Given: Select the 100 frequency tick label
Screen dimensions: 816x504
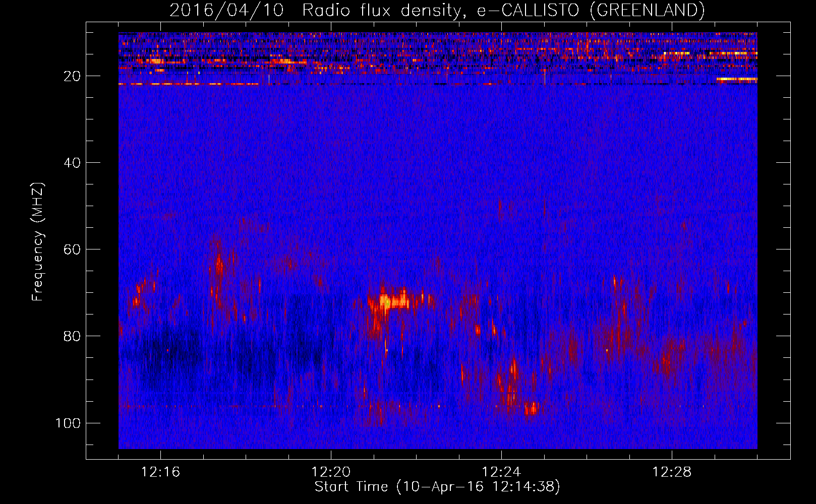Looking at the screenshot, I should tap(68, 423).
